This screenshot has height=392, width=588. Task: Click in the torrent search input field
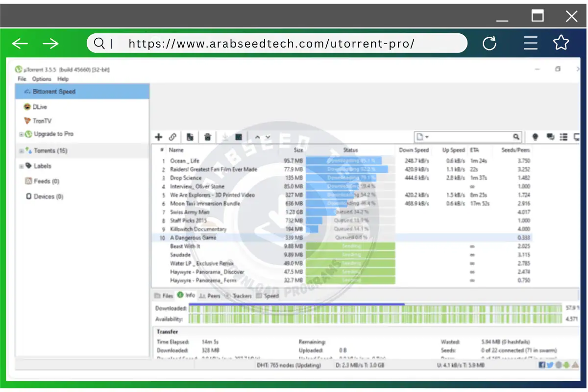click(465, 137)
